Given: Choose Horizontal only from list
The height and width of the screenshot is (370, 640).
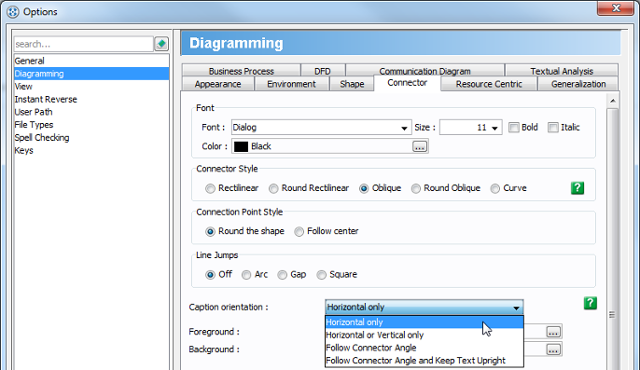Looking at the screenshot, I should (x=424, y=322).
